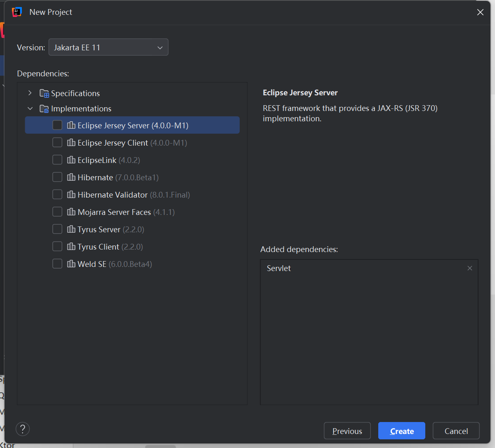Check the Mojarra Server Faces checkbox
Screen dimensions: 495x448
[57, 212]
